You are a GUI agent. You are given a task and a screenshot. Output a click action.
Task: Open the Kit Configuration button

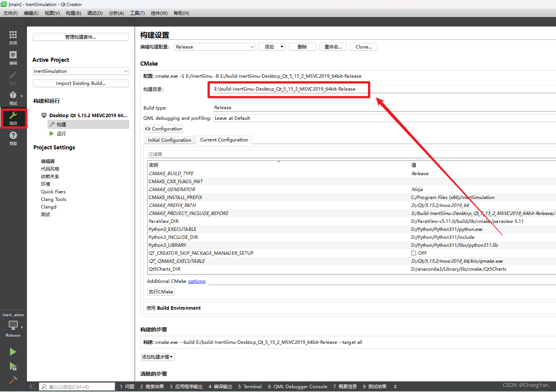click(x=163, y=129)
